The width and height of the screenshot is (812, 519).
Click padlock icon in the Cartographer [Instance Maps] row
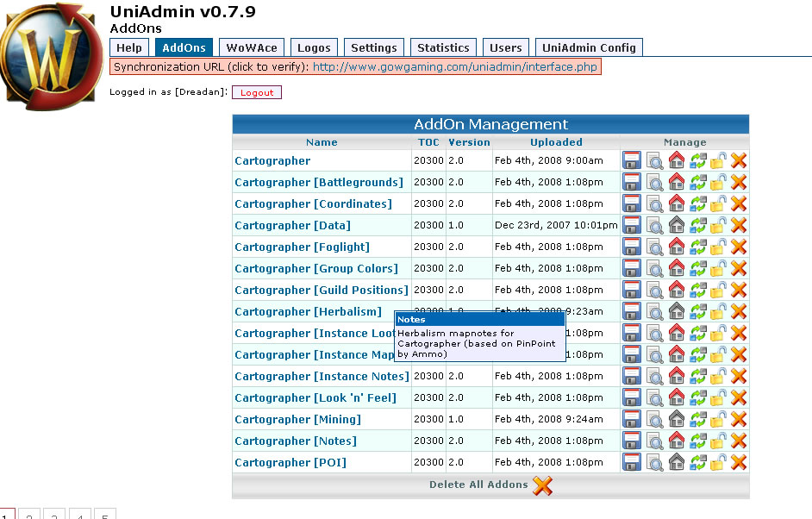(x=718, y=355)
